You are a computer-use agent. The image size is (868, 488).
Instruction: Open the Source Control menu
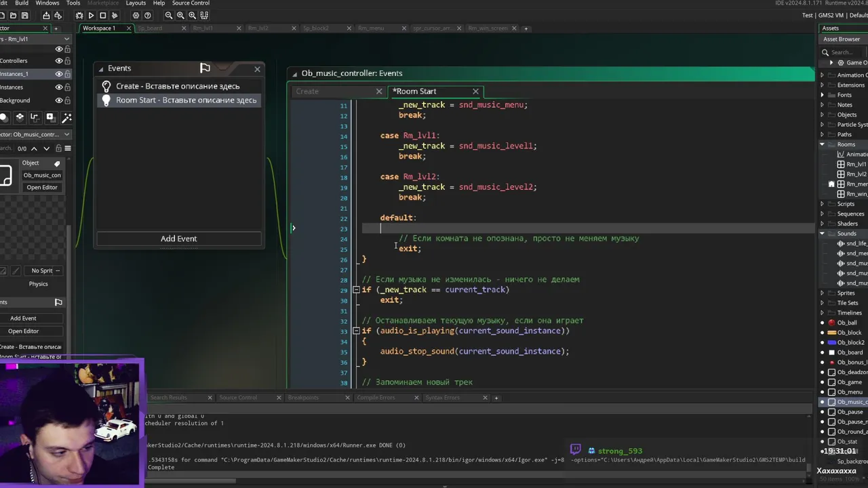tap(191, 3)
